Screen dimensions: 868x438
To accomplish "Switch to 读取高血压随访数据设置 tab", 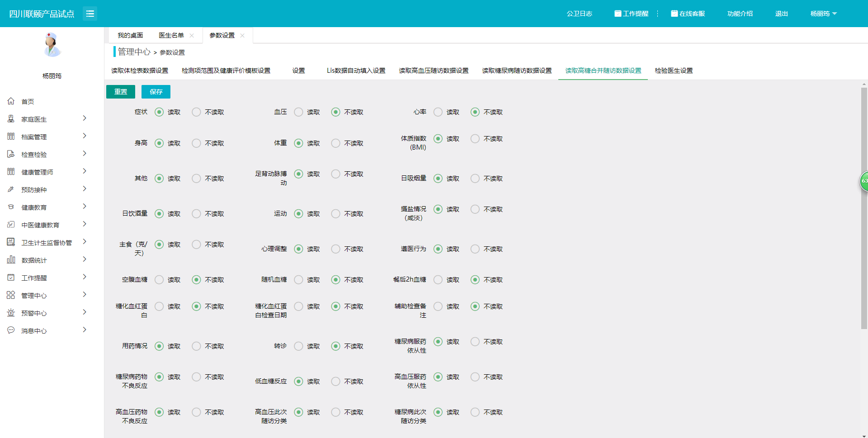I will click(433, 71).
